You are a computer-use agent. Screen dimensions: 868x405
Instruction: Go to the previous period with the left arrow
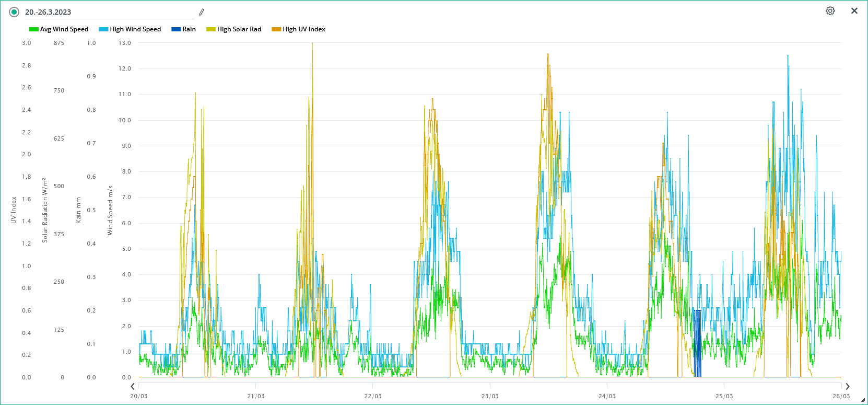133,386
